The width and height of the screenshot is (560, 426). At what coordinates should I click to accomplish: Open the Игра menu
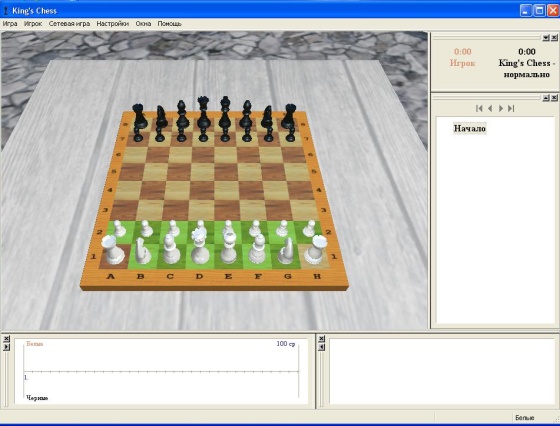10,24
